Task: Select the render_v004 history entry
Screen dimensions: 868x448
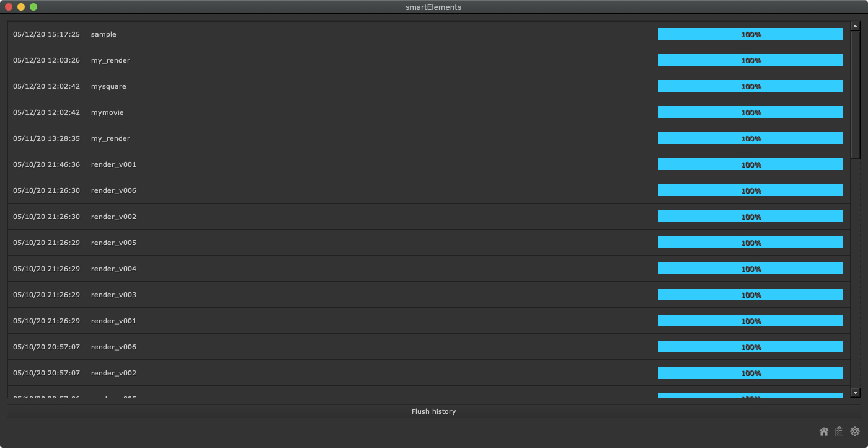Action: (113, 269)
